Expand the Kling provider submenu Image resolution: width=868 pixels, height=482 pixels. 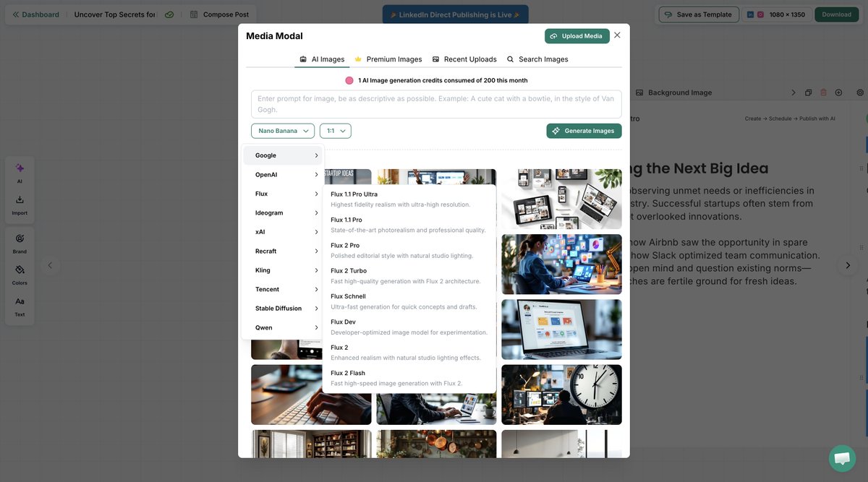click(x=283, y=270)
